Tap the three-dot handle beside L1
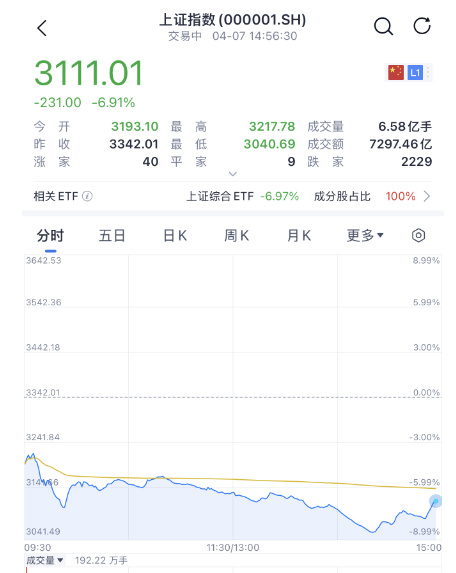 pos(428,72)
